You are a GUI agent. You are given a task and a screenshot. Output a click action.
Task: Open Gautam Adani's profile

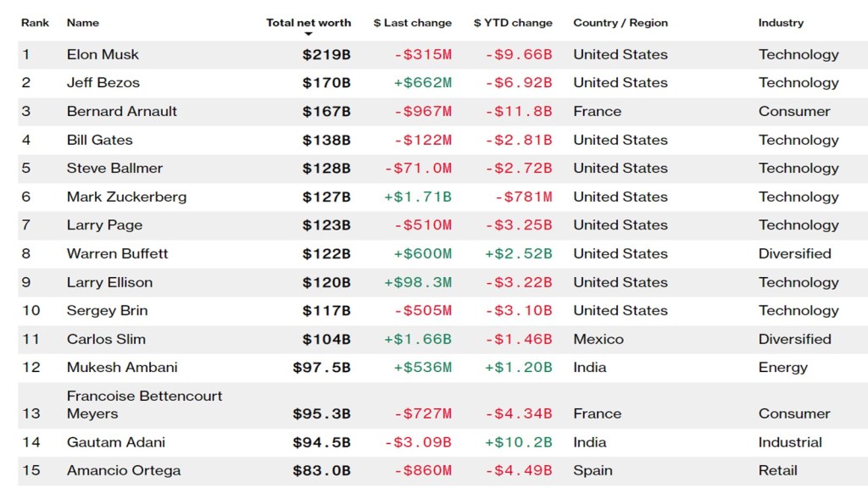116,442
